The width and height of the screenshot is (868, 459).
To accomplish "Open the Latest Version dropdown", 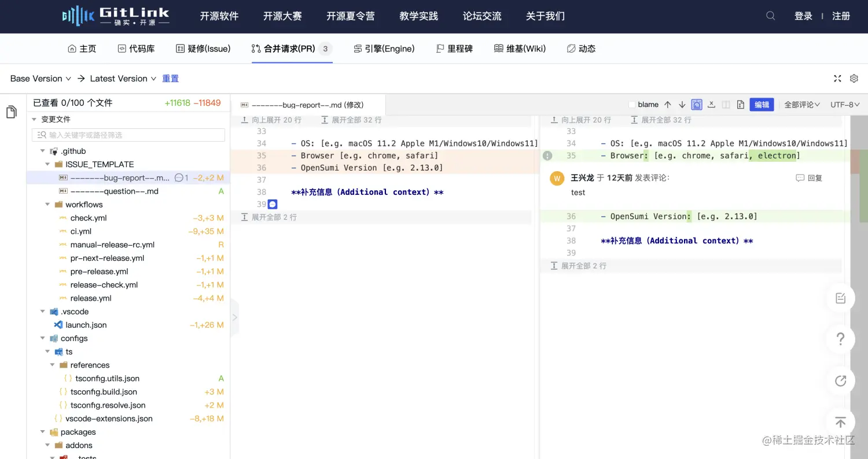I will point(123,79).
